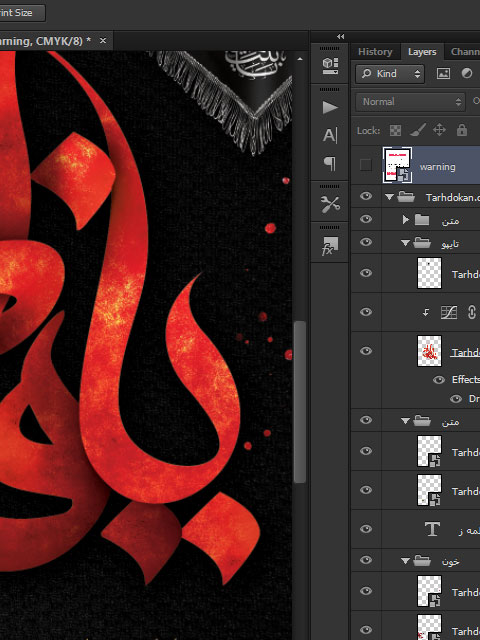This screenshot has width=480, height=640.
Task: Open the Paragraph panel icon
Action: (x=330, y=163)
